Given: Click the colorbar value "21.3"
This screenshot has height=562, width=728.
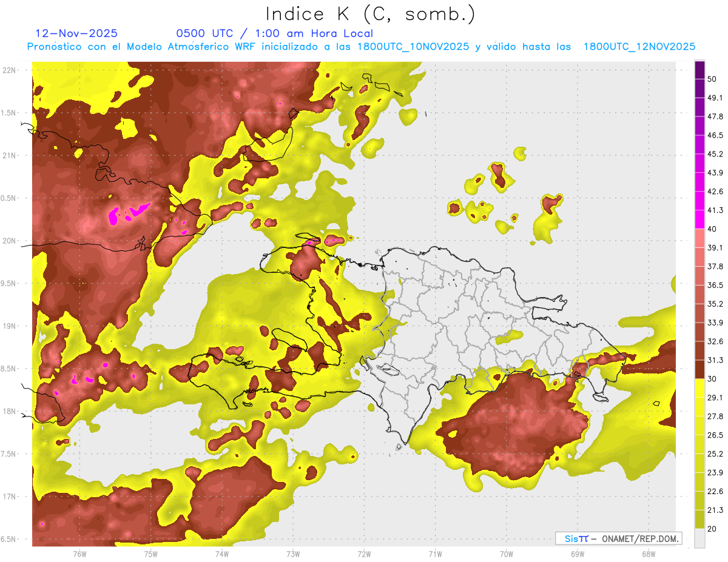Looking at the screenshot, I should 715,510.
